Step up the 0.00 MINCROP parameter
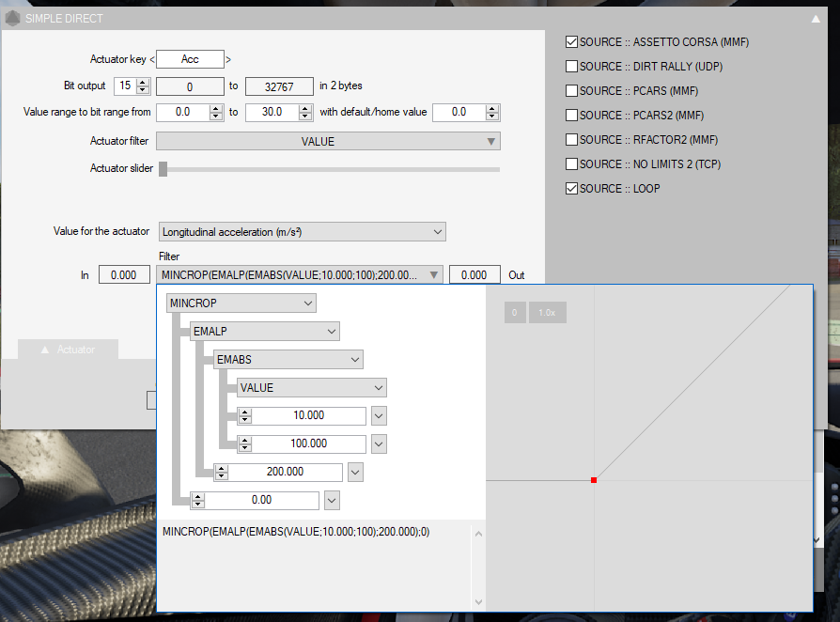Image resolution: width=840 pixels, height=622 pixels. (x=198, y=497)
